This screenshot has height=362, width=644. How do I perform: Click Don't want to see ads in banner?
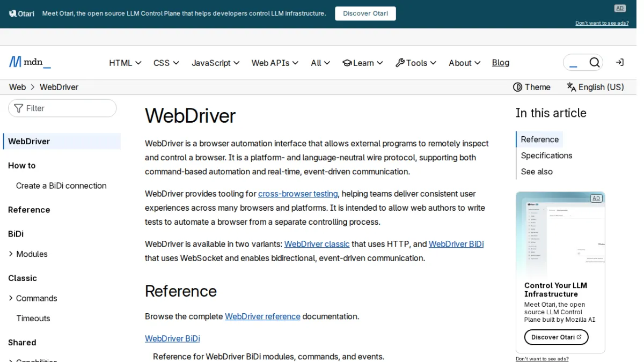coord(602,23)
